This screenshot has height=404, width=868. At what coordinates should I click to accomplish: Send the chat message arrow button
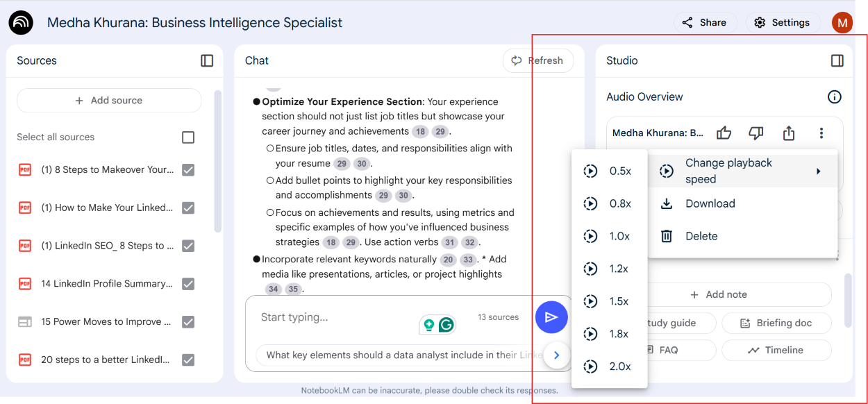[551, 317]
